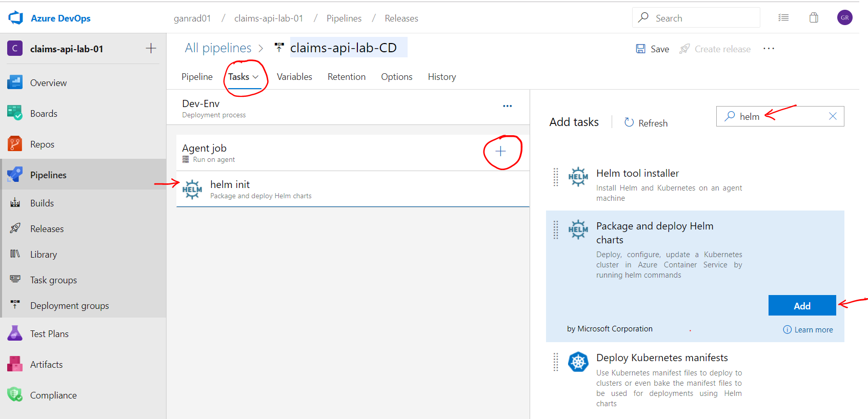Open the Learn more link

(x=808, y=329)
